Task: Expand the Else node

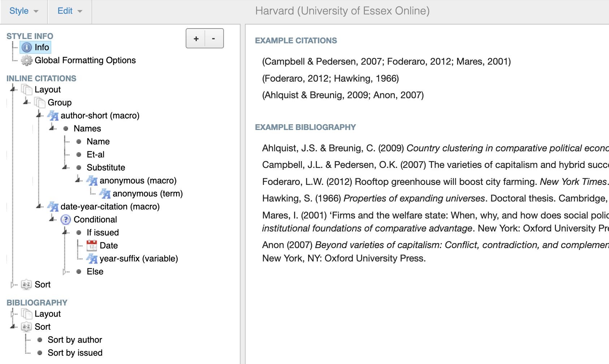Action: (x=65, y=272)
